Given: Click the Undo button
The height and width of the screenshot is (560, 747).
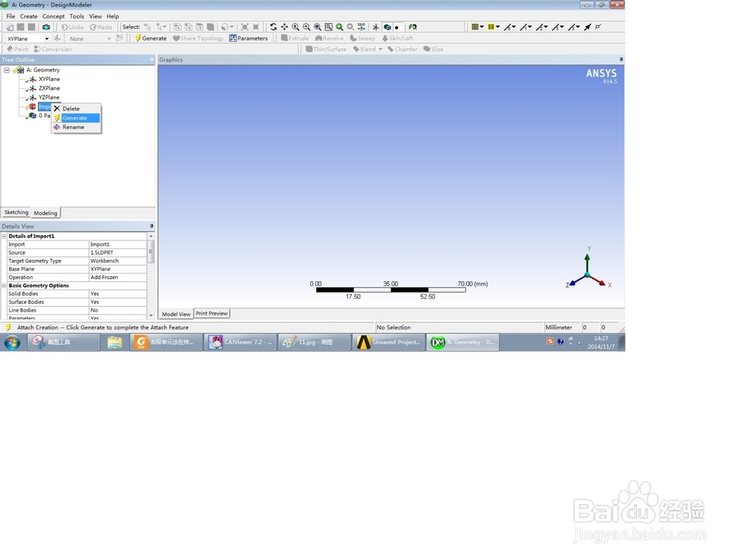Looking at the screenshot, I should tap(72, 27).
